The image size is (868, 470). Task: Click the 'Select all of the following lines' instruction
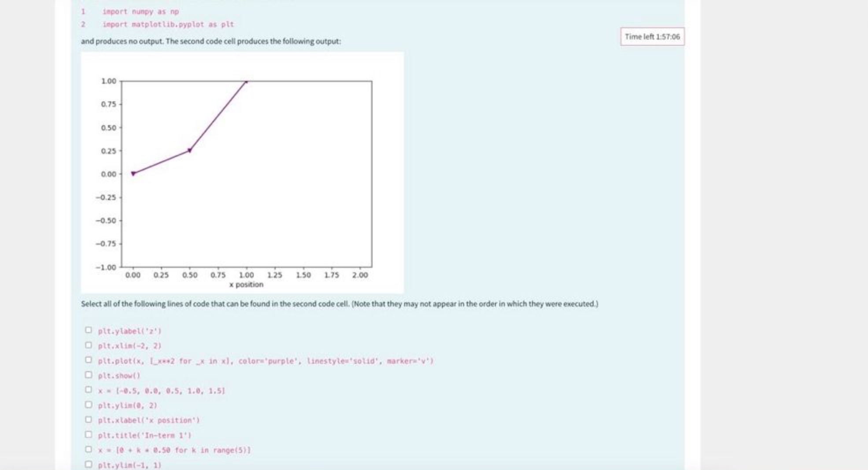pyautogui.click(x=340, y=304)
